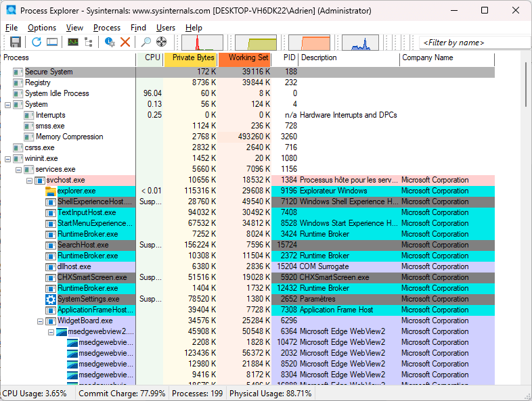Viewport: 532px width, 401px height.
Task: Open the CPU usage mini graph
Action: click(x=202, y=43)
